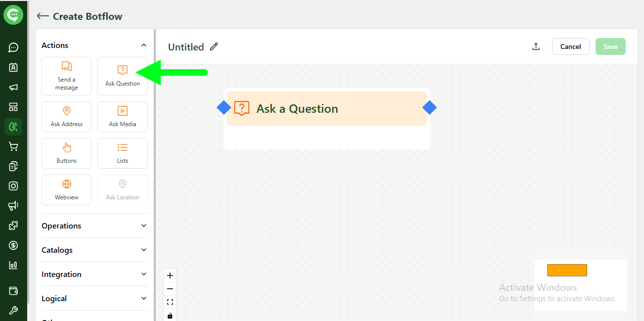Open the Instagram channel icon
644x321 pixels.
pyautogui.click(x=13, y=186)
